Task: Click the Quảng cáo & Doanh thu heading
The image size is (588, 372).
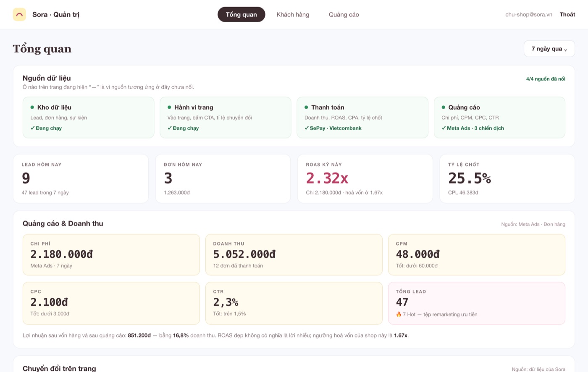Action: point(63,223)
